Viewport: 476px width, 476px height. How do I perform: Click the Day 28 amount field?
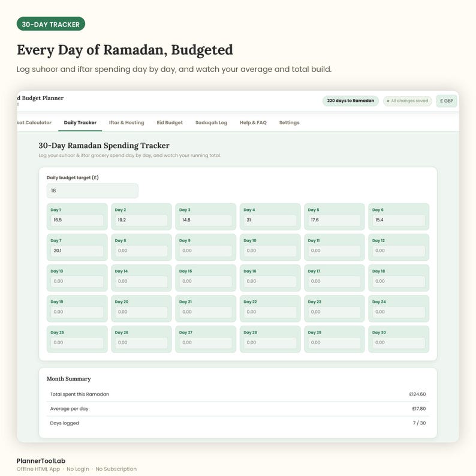270,343
